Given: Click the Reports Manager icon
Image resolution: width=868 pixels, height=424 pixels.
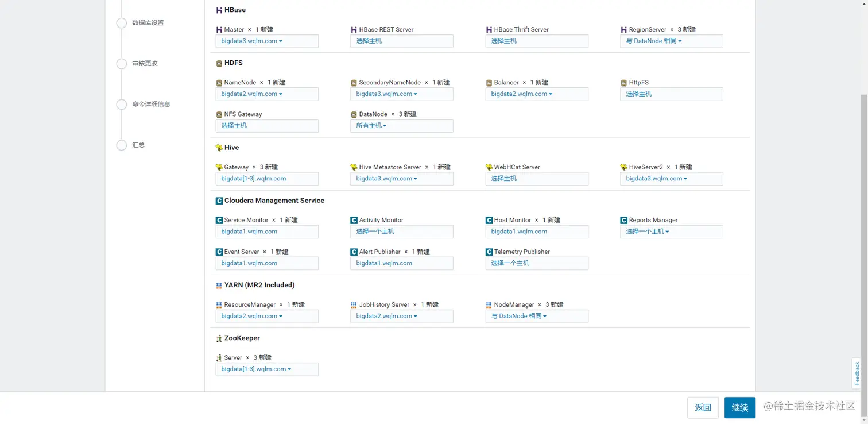Looking at the screenshot, I should (x=624, y=220).
